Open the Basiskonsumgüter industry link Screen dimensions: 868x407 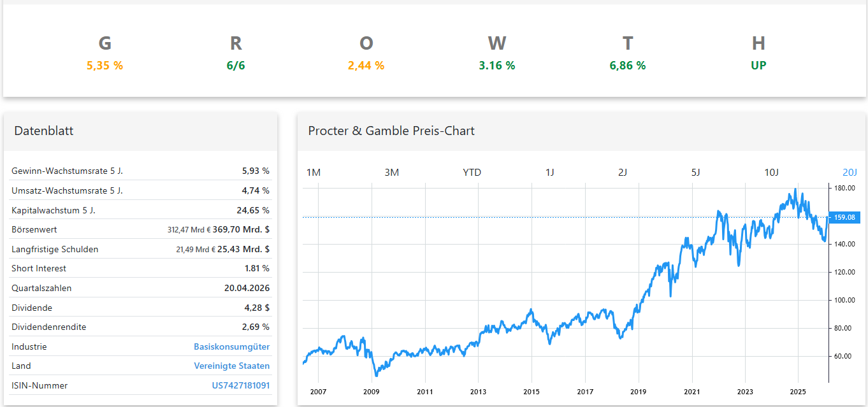tap(232, 346)
